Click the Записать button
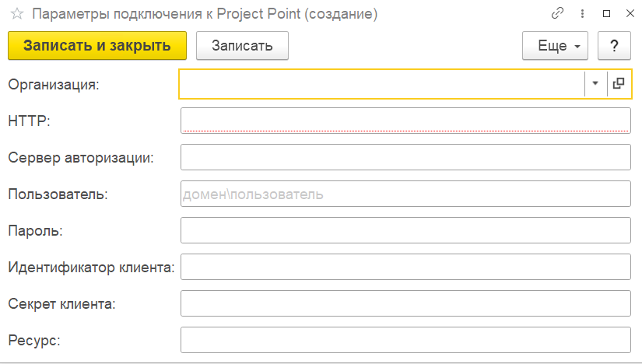 [x=242, y=46]
